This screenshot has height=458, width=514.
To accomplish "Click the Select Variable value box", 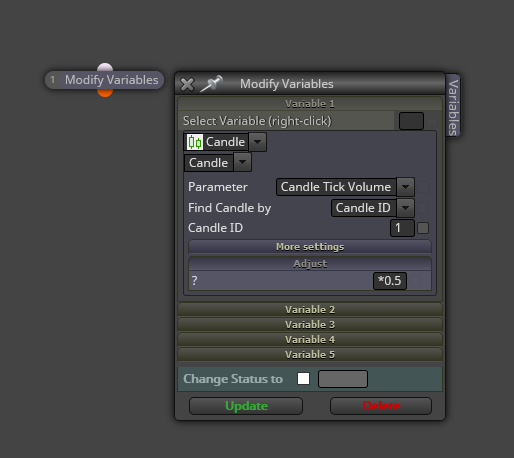I will 411,121.
